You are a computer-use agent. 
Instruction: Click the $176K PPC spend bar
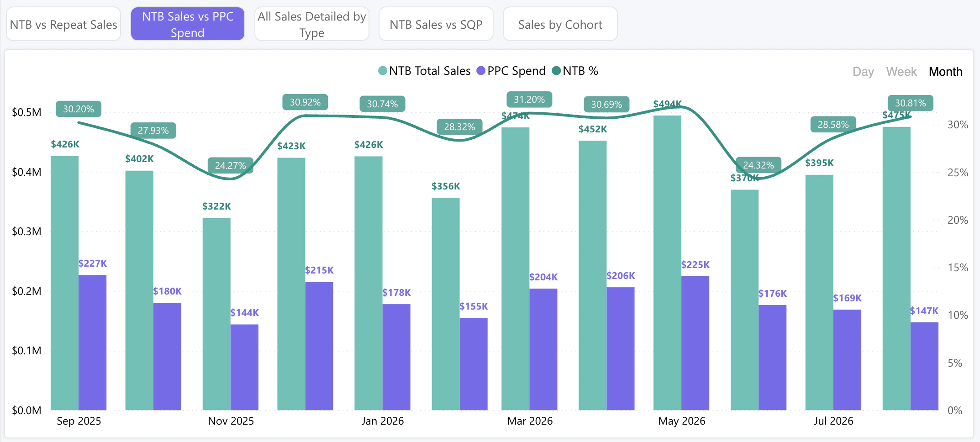772,358
